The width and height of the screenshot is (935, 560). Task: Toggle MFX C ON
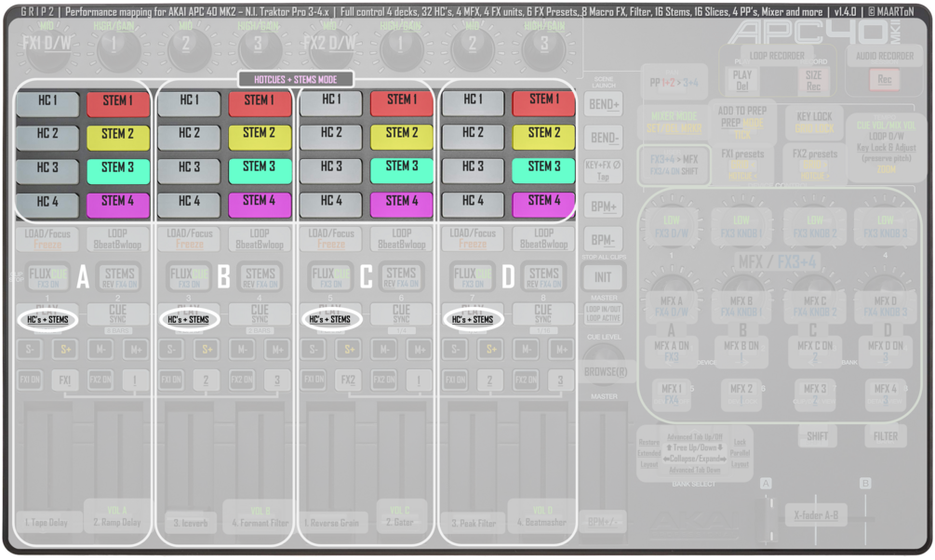pos(814,351)
